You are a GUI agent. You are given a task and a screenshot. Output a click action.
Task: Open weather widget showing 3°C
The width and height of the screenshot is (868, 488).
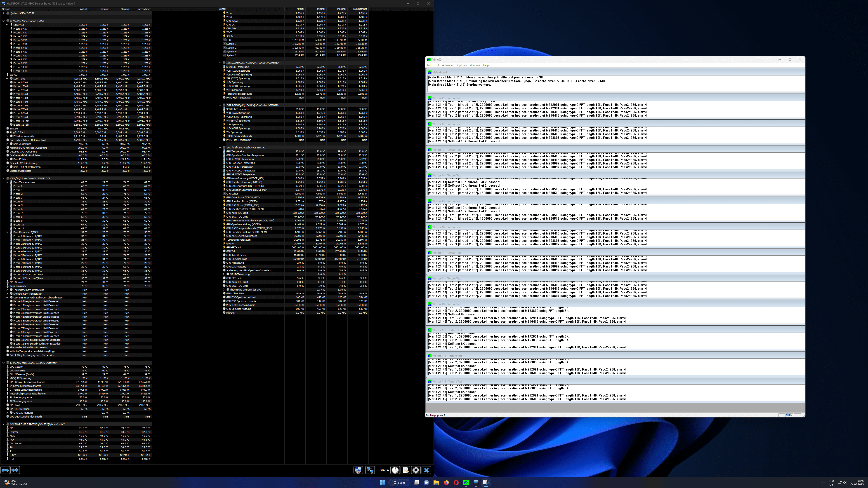pyautogui.click(x=16, y=483)
